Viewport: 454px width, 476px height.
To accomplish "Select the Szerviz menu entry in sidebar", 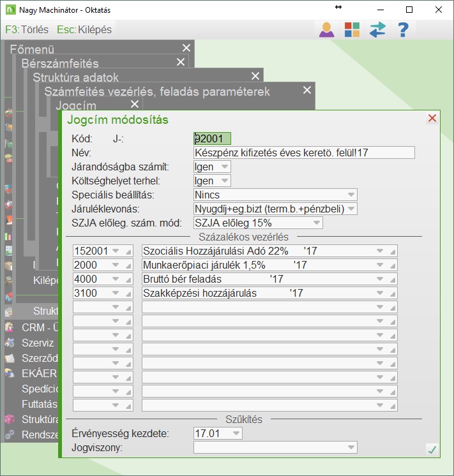I will tap(37, 343).
